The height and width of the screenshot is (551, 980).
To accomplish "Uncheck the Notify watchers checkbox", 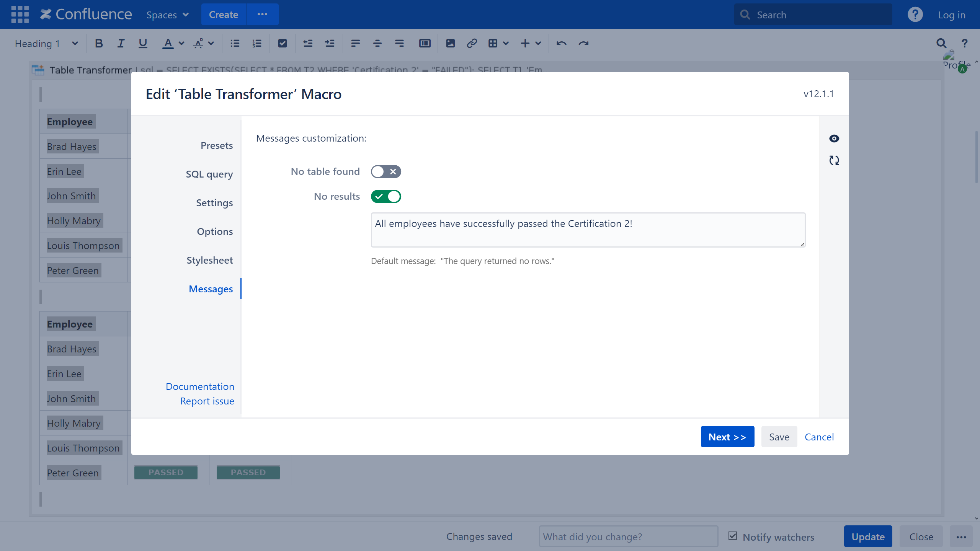I will [733, 536].
